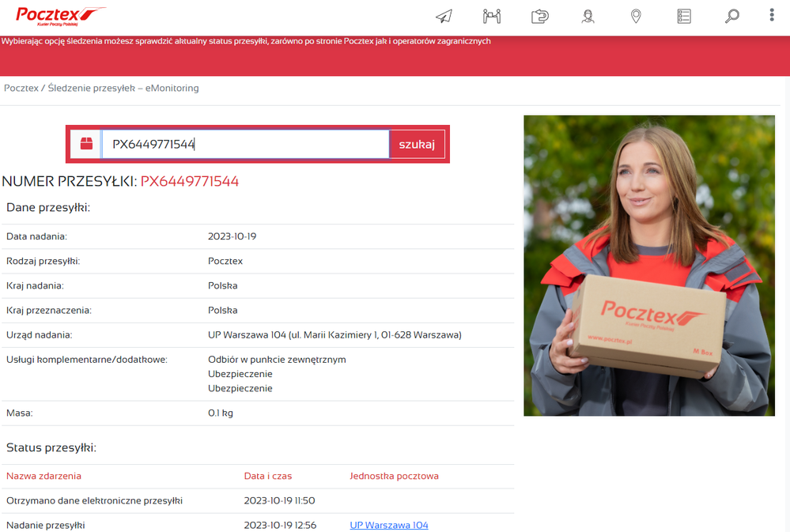
Task: Open the three-dot more menu
Action: click(771, 15)
